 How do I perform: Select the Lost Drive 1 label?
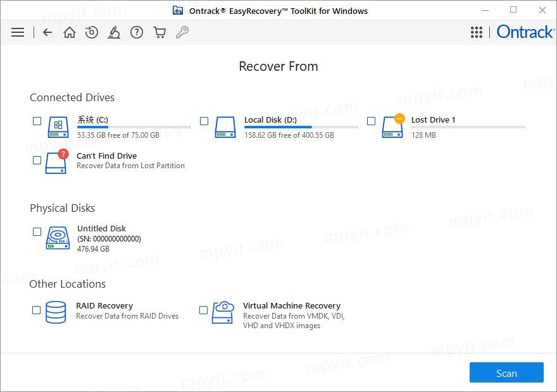coord(433,119)
